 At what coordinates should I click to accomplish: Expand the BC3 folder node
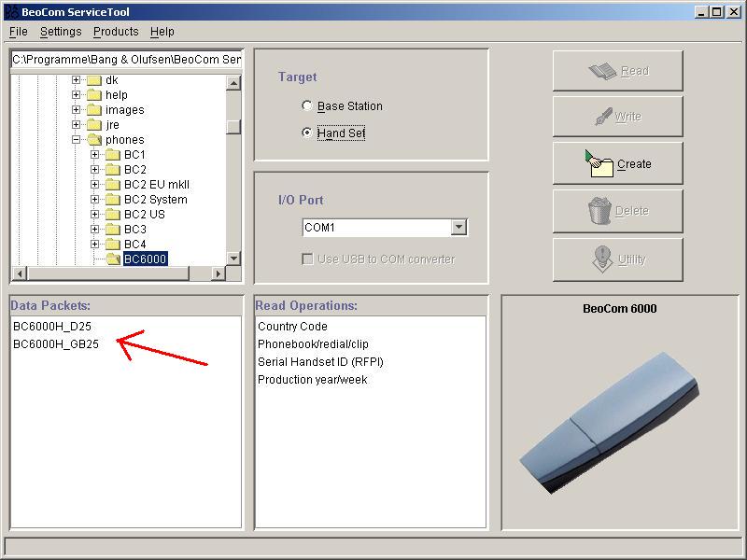pos(94,229)
